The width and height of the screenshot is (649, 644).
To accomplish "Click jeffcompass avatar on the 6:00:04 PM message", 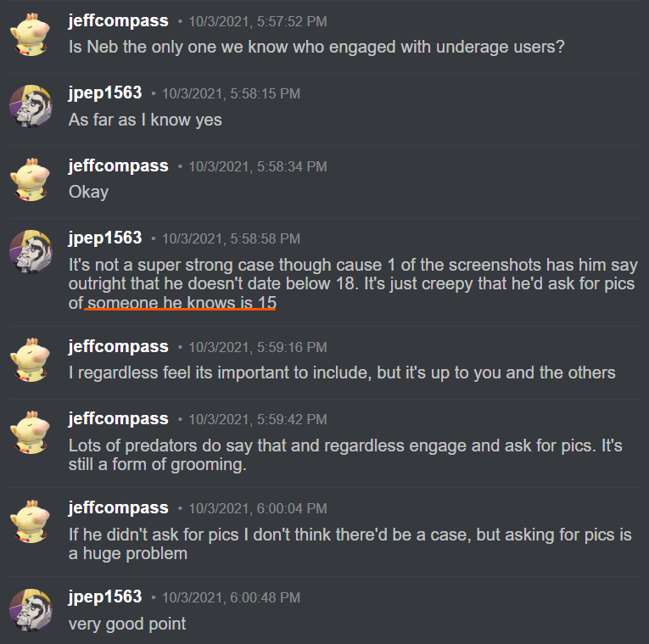I will 31,522.
